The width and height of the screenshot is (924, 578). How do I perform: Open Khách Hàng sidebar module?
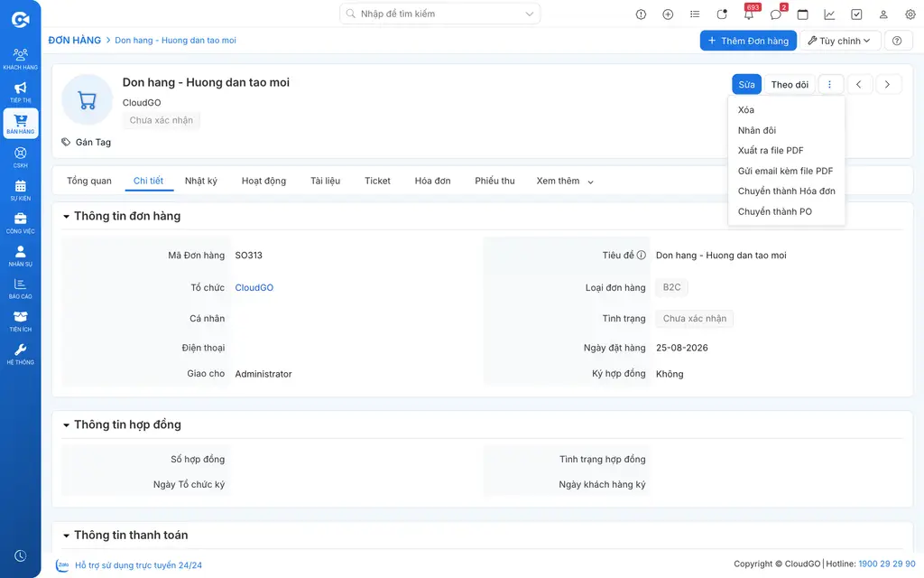(20, 60)
